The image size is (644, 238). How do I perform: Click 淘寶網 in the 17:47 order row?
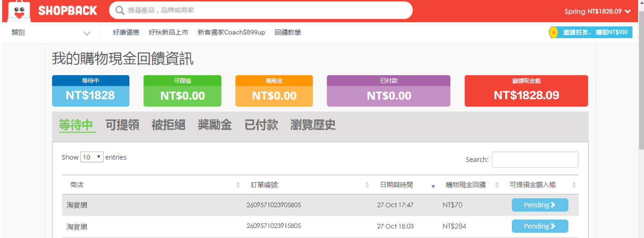tap(77, 205)
